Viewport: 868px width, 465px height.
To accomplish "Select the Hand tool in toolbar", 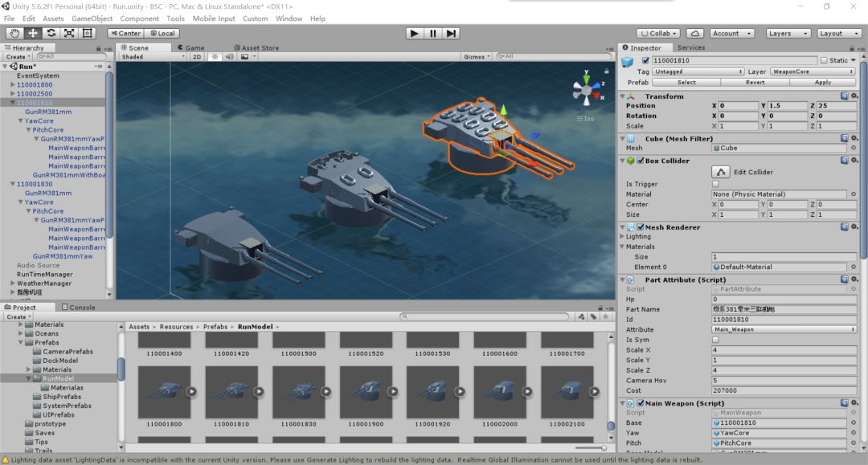I will tap(14, 33).
